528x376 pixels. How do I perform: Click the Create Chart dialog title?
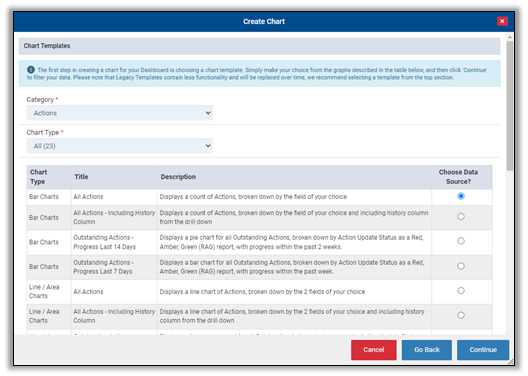coord(264,22)
